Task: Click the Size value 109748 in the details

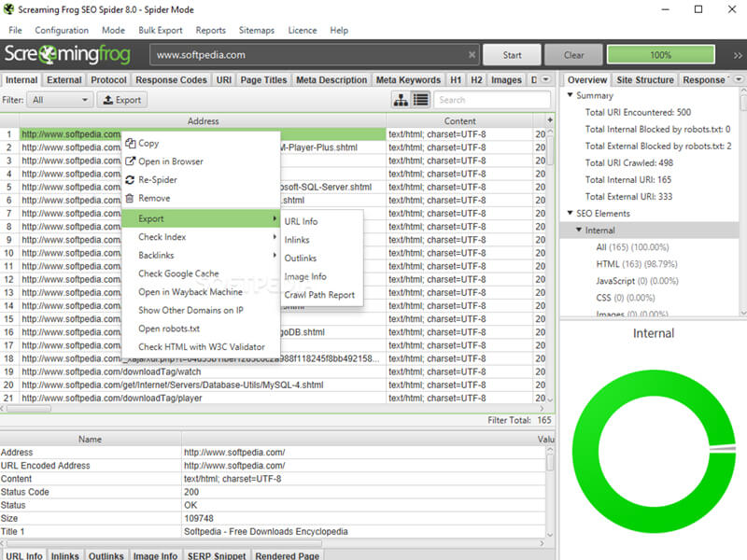Action: click(199, 518)
